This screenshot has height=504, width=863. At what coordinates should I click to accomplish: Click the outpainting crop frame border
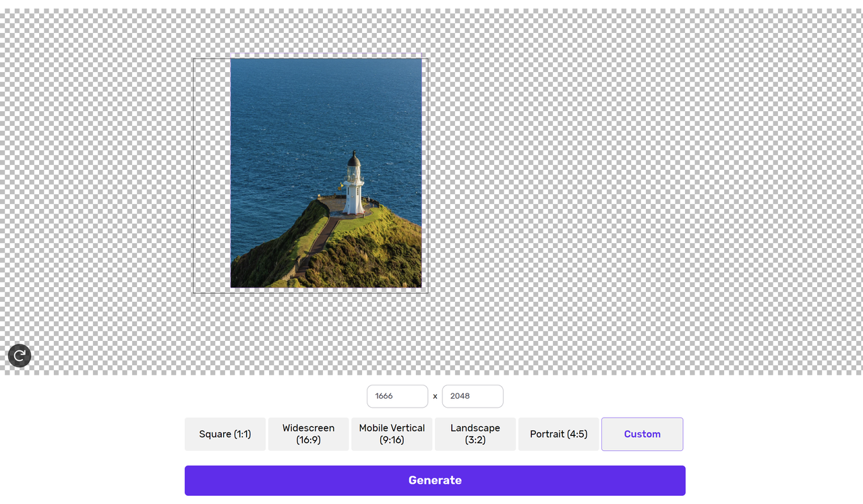point(193,175)
